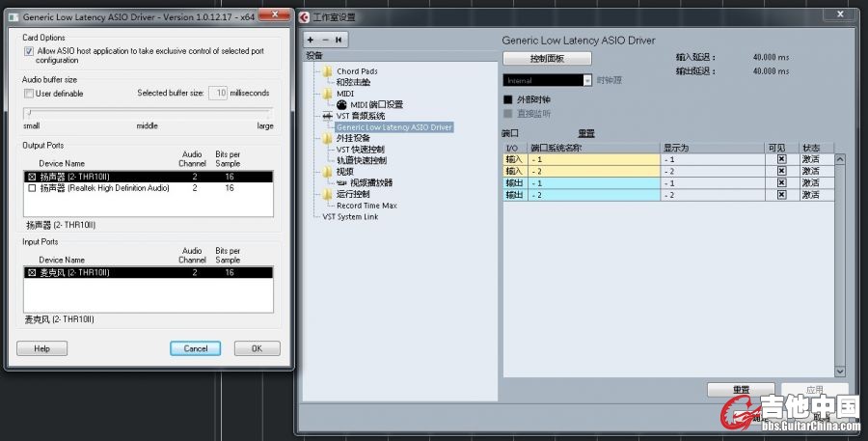This screenshot has height=441, width=868.
Task: Select MIDI 端口设置 tree item
Action: point(376,105)
